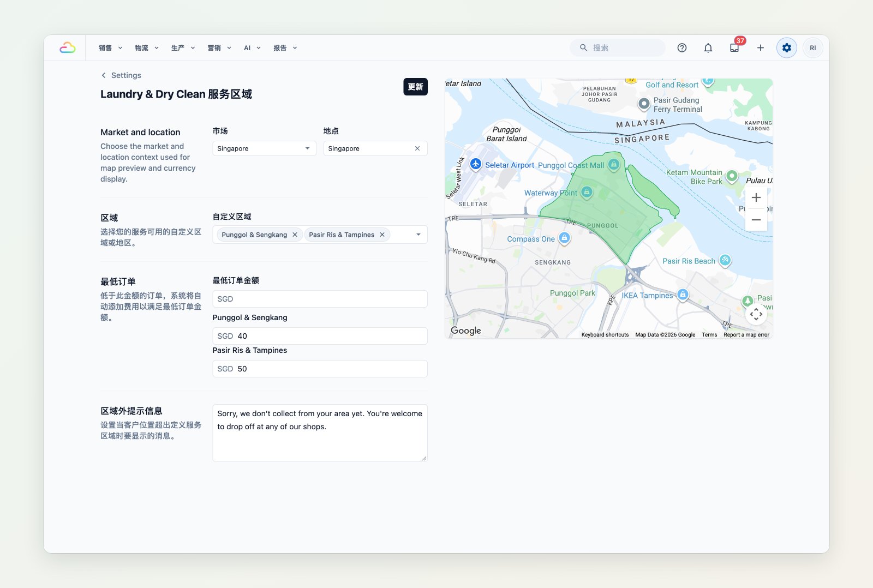Click the map camera controls button
This screenshot has height=588, width=873.
756,314
